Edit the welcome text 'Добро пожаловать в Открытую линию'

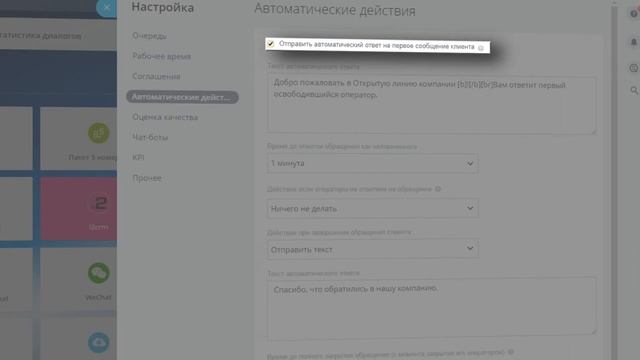pos(431,105)
